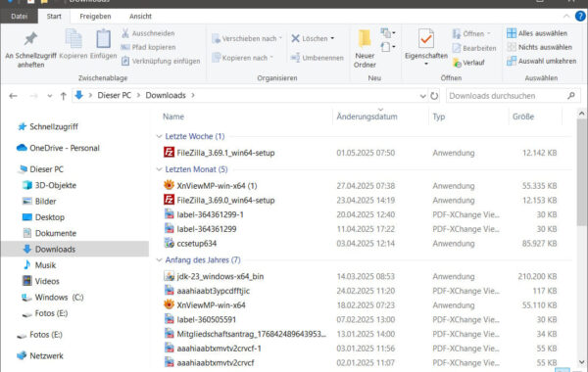Click Auswahl umkehren
This screenshot has height=372, width=588.
[x=542, y=61]
